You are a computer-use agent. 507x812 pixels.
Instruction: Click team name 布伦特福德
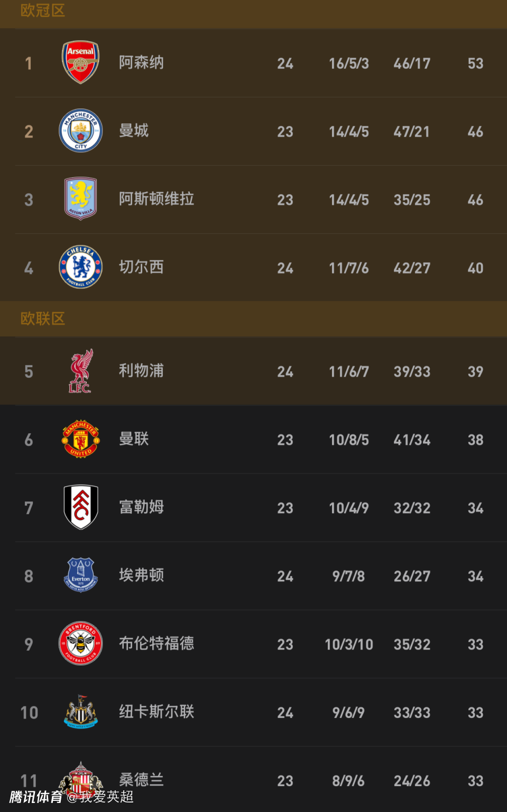coord(156,643)
